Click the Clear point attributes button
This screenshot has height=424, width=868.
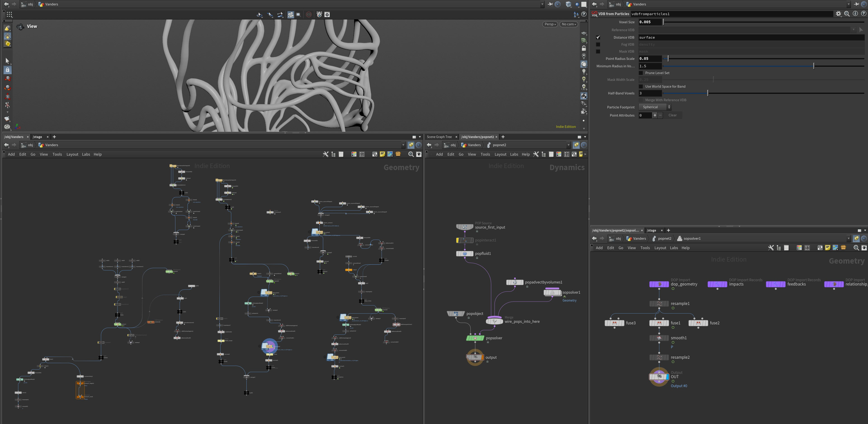click(x=672, y=115)
